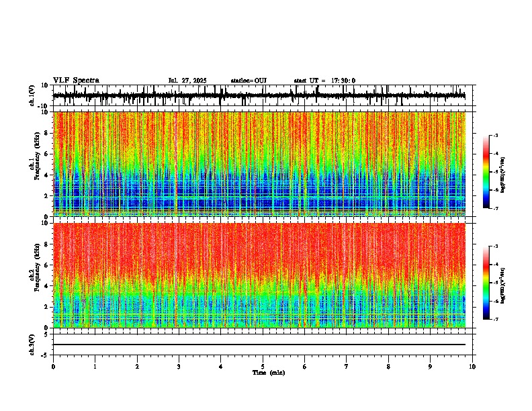Click the ch.1 colorbar 'log(PSD)' label
532x411 pixels.
(x=503, y=175)
